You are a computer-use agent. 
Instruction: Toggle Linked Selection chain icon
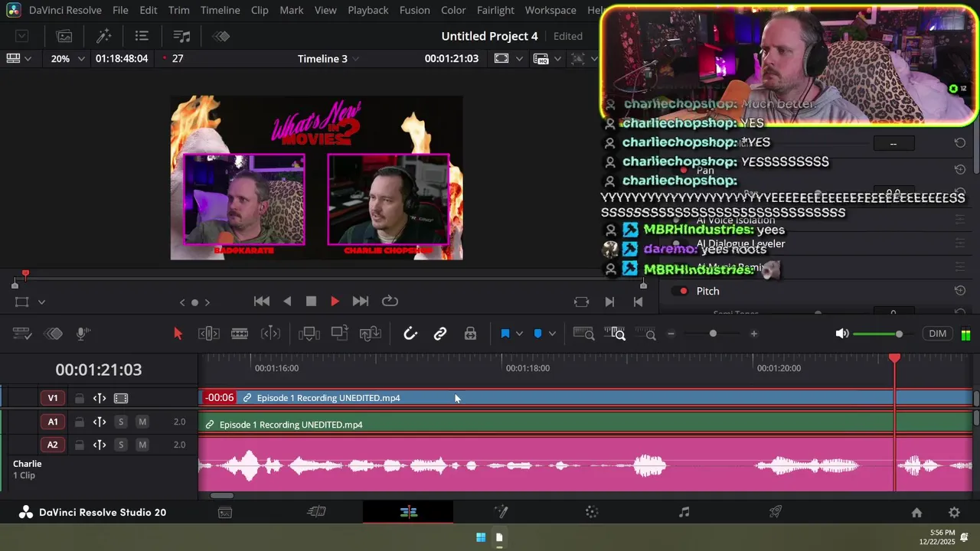point(440,334)
